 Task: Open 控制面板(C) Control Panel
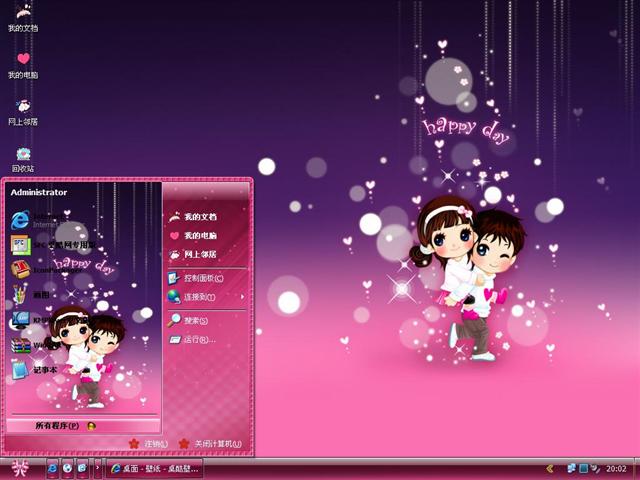pos(196,278)
